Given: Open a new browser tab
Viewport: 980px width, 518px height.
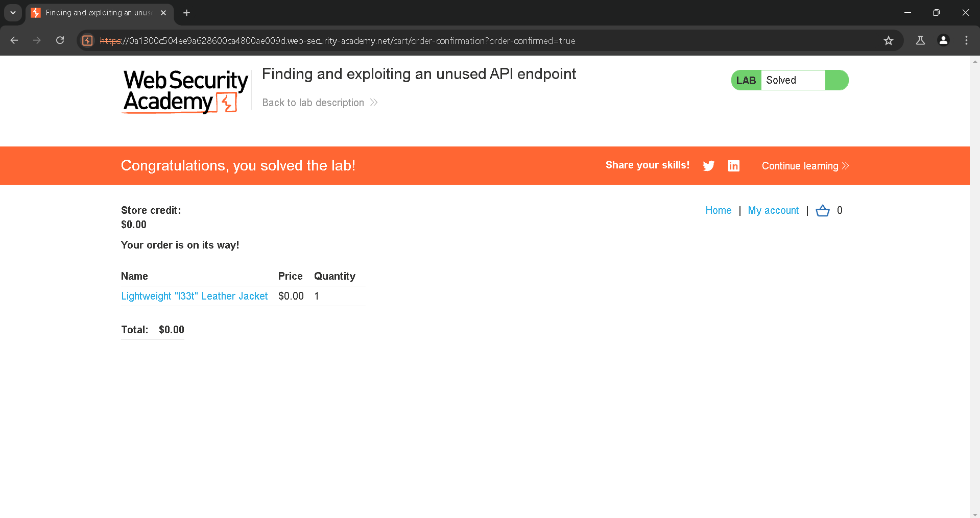Looking at the screenshot, I should click(x=187, y=13).
